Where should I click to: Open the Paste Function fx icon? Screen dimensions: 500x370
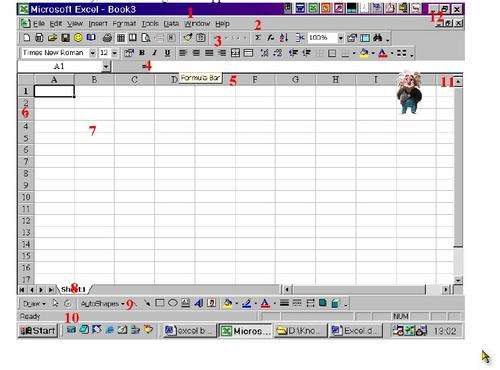pyautogui.click(x=271, y=38)
